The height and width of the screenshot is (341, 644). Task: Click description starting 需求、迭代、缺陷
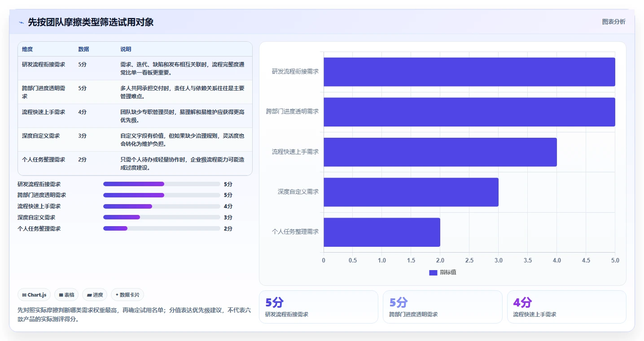point(183,68)
